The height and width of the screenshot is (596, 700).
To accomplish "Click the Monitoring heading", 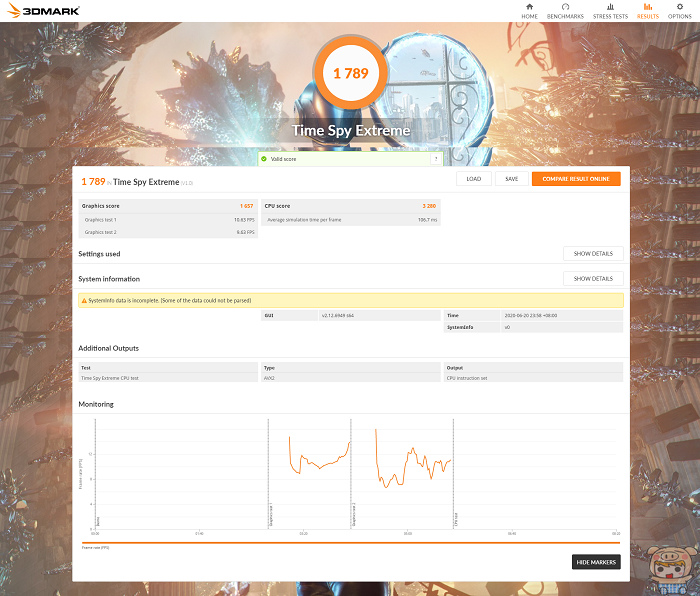I will coord(96,404).
